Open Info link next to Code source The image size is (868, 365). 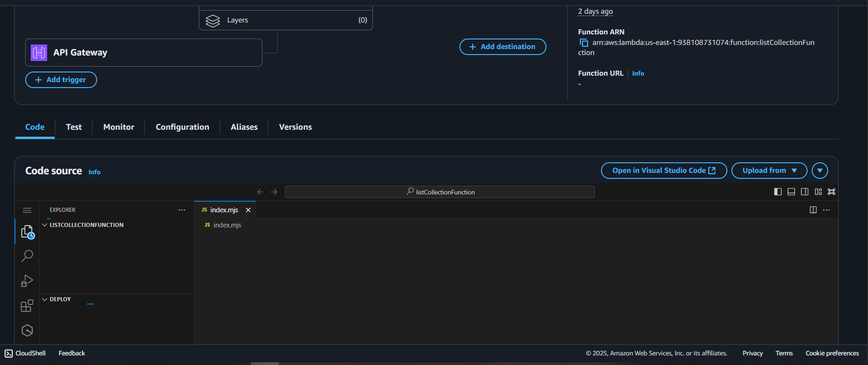point(94,172)
